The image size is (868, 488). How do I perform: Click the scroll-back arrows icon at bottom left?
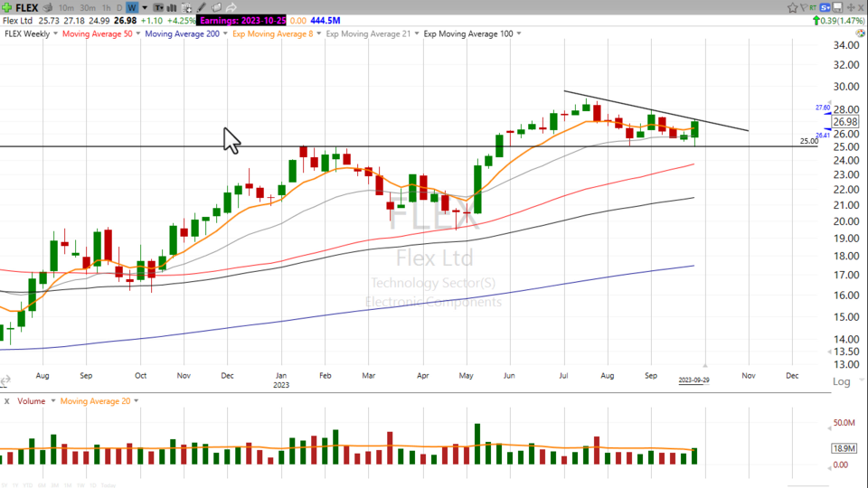coord(5,381)
